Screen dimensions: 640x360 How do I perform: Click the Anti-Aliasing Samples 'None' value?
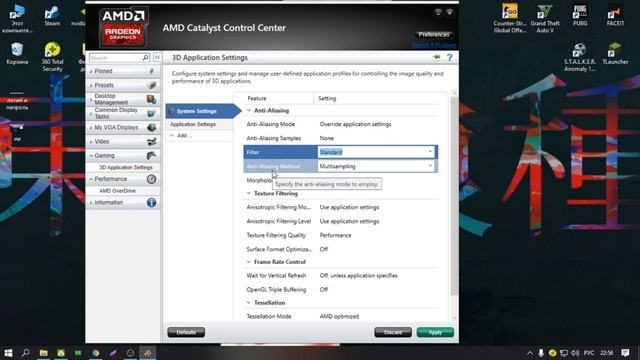tap(327, 138)
